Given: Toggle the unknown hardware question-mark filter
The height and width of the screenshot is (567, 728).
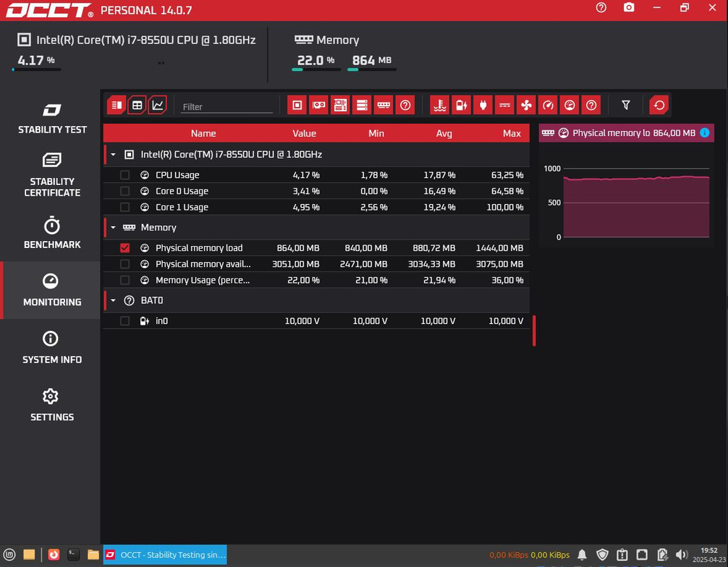Looking at the screenshot, I should coord(405,105).
